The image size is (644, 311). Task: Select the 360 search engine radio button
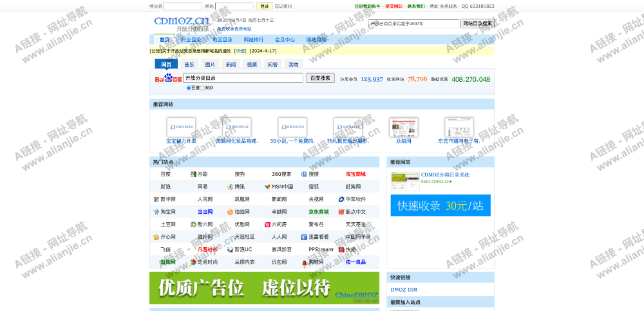202,88
